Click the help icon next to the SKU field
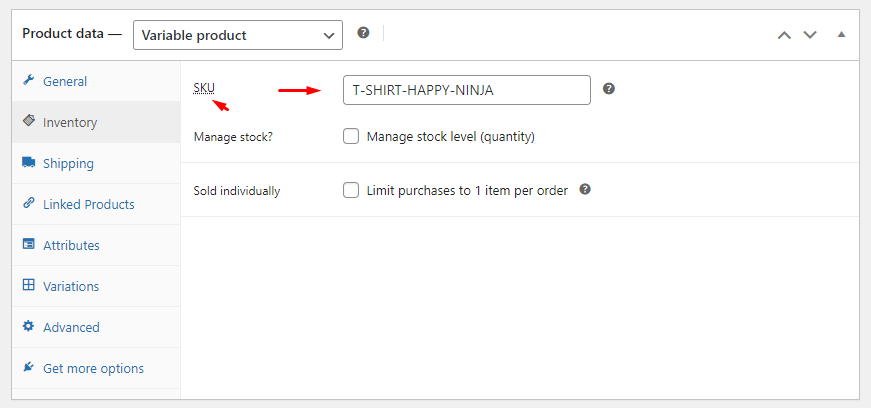This screenshot has height=408, width=871. (x=609, y=89)
